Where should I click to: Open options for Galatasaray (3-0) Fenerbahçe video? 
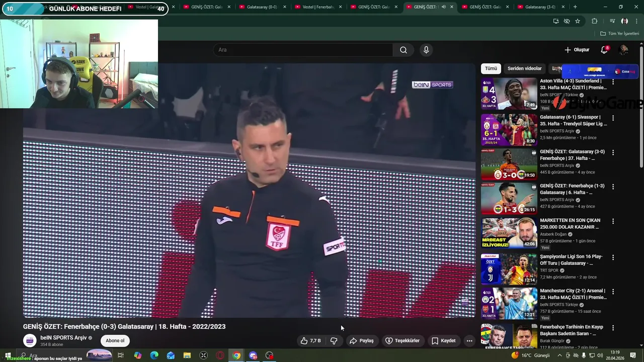click(613, 152)
